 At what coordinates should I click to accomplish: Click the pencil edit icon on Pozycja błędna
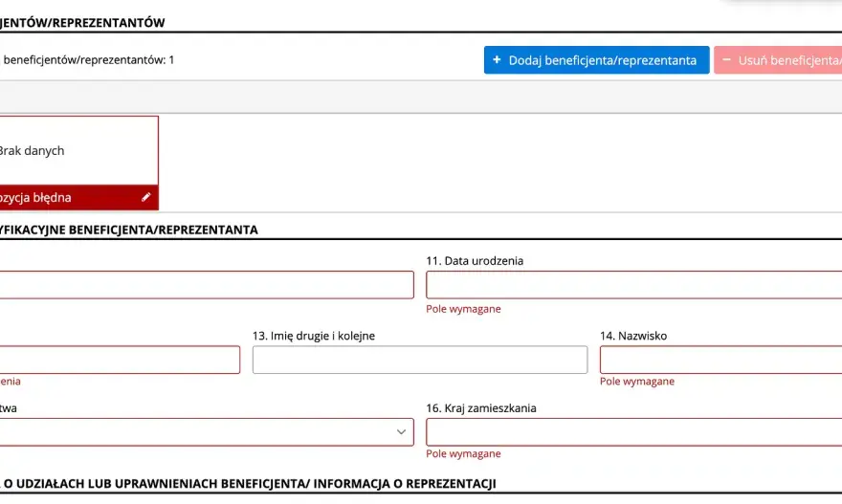[x=146, y=197]
